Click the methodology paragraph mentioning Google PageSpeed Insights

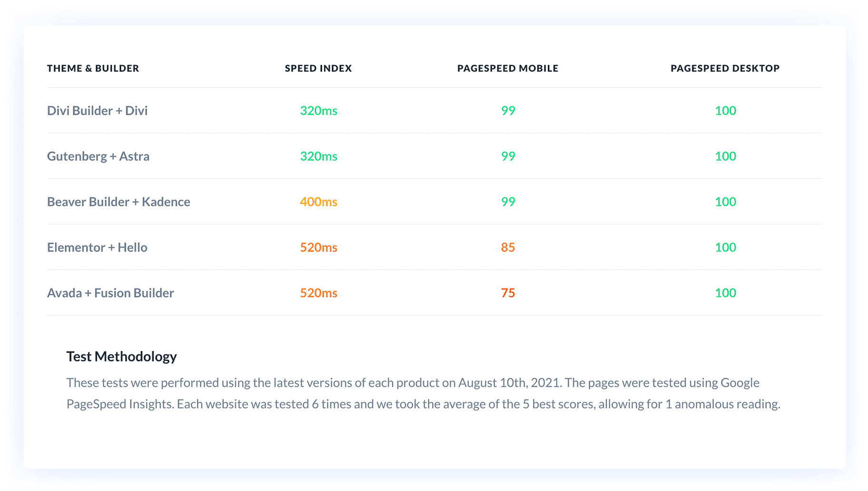tap(423, 393)
